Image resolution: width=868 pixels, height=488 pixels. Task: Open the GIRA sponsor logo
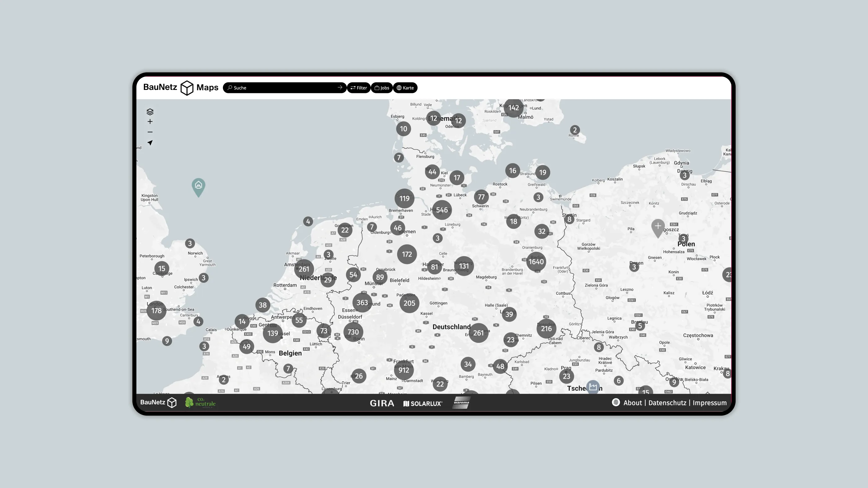tap(382, 403)
